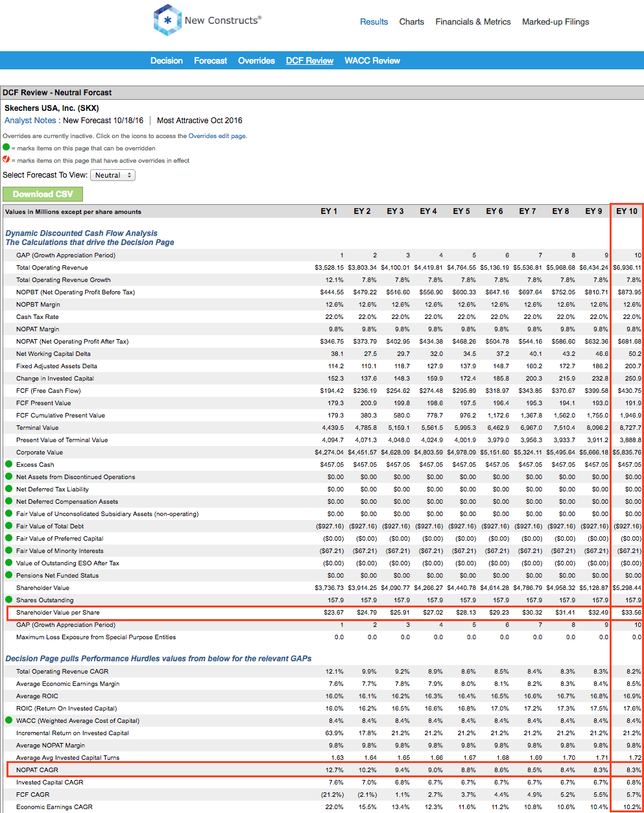Viewport: 644px width, 813px height.
Task: Switch to the Forecast tab
Action: coord(211,60)
